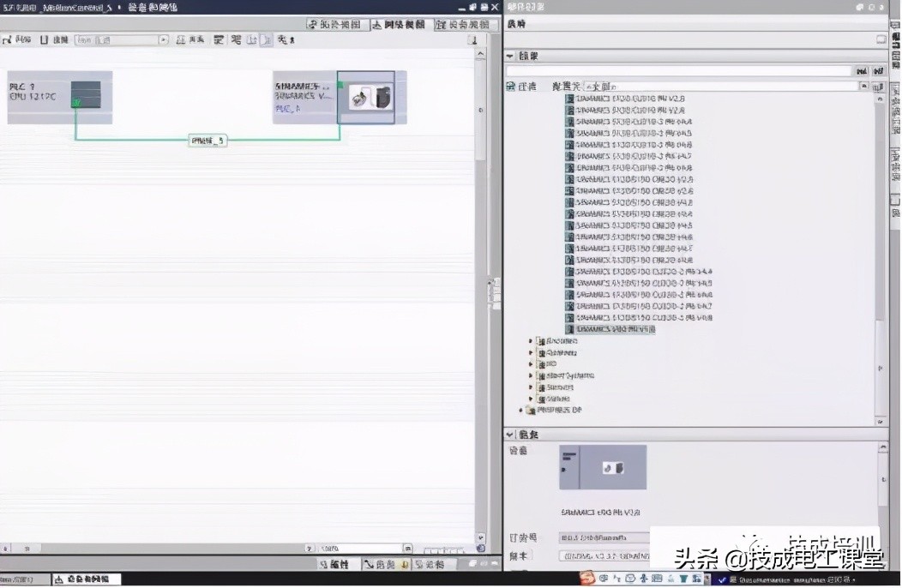The height and width of the screenshot is (588, 902).
Task: Open the connection type dropdown in the toolbar
Action: point(164,39)
